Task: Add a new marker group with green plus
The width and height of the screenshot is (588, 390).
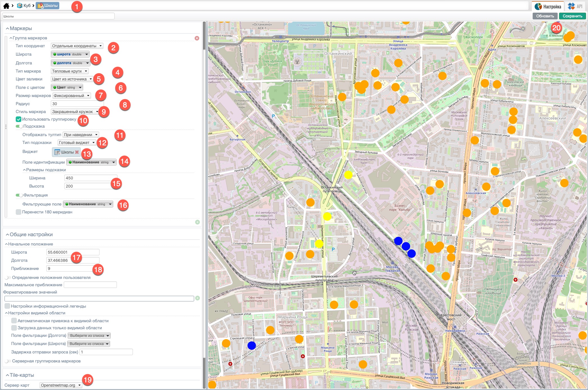Action: [x=197, y=222]
